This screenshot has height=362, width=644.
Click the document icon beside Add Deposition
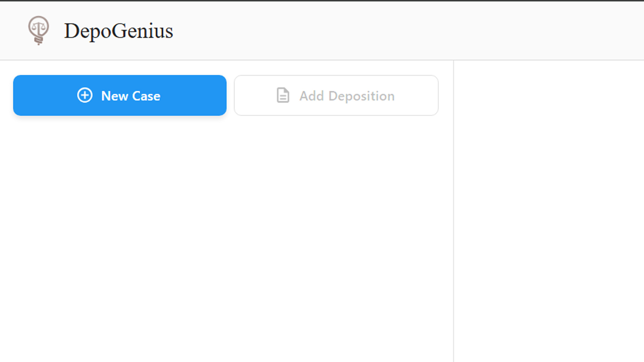click(x=283, y=96)
